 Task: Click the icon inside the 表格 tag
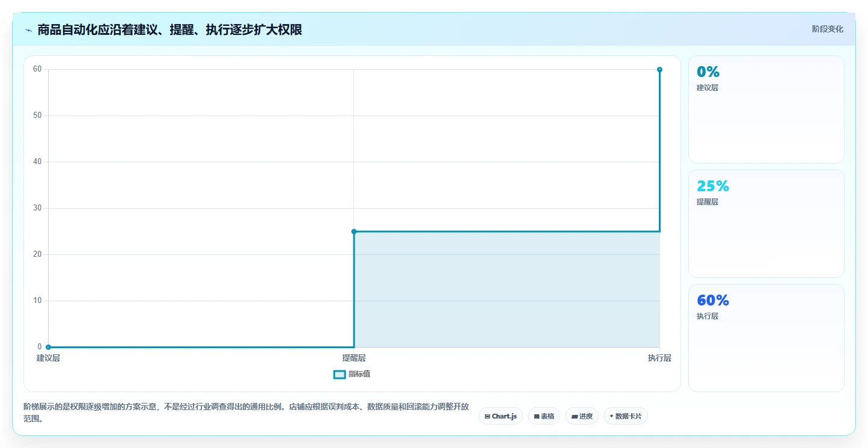[x=537, y=417]
